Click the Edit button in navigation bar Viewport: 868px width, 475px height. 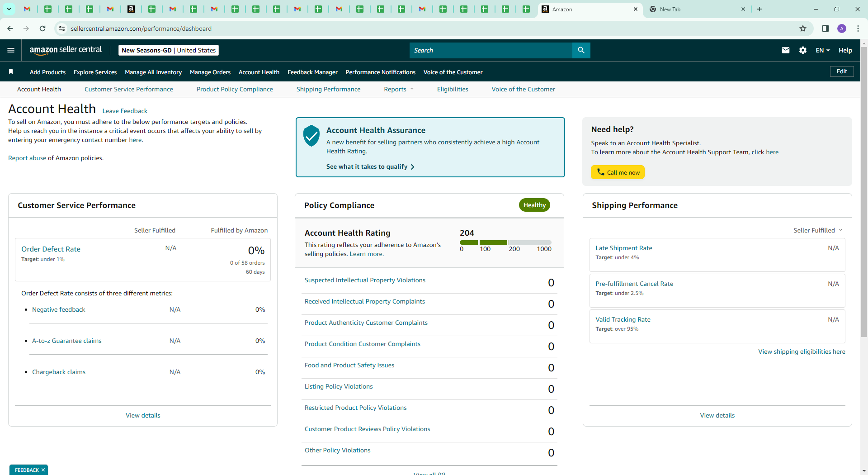click(x=842, y=71)
